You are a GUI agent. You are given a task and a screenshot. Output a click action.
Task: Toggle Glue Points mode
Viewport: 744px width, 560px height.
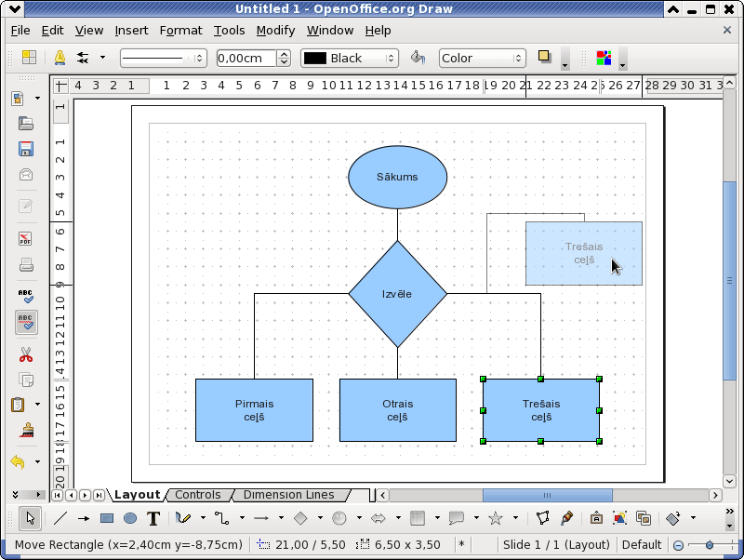pos(566,518)
